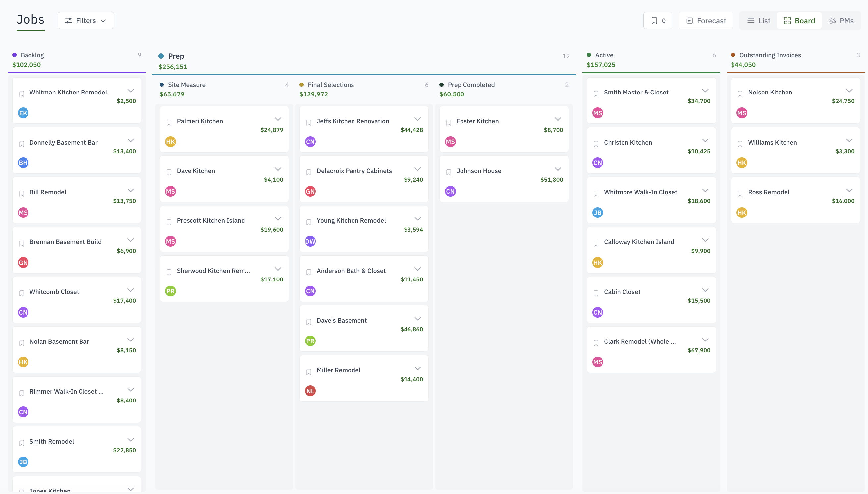Open the bookmarked jobs counter button
This screenshot has height=494, width=868.
[x=658, y=20]
